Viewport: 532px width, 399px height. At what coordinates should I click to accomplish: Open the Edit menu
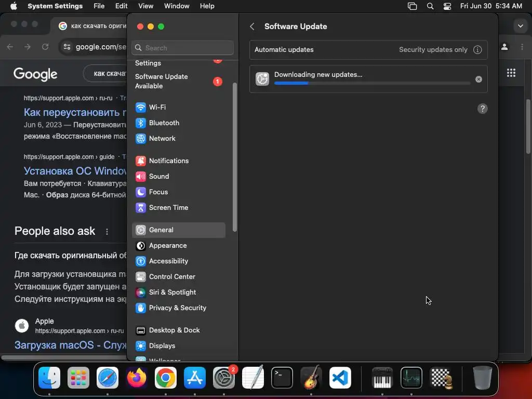click(x=121, y=6)
